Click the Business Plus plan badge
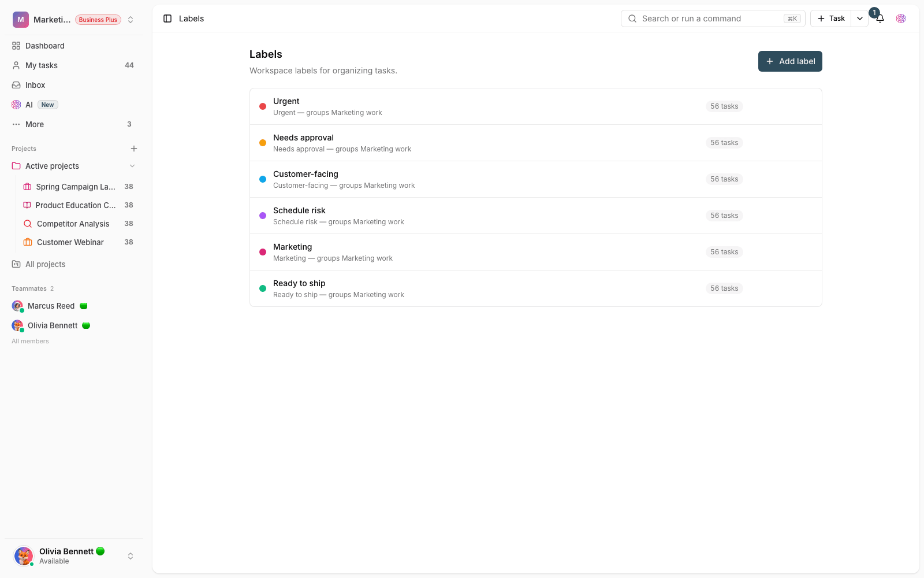The image size is (924, 578). coord(98,20)
